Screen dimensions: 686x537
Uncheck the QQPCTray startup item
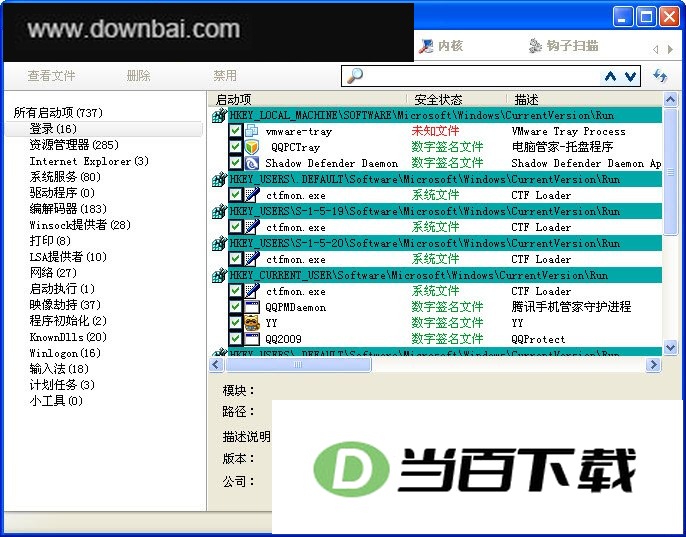coord(235,147)
